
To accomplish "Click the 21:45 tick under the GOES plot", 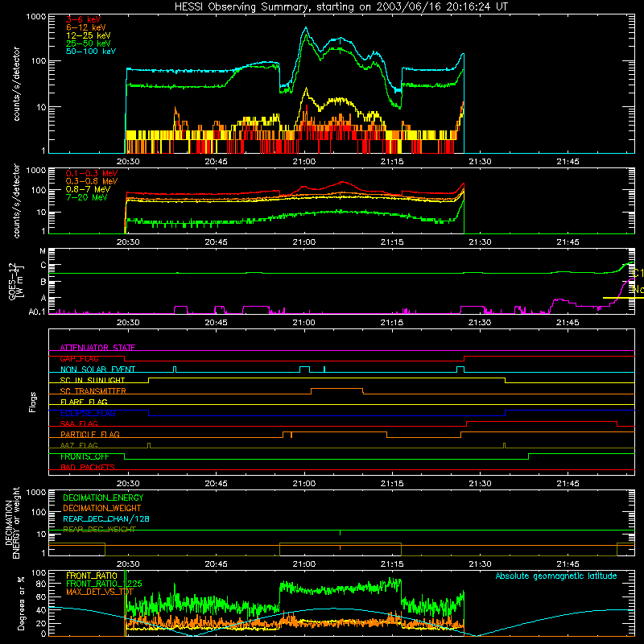I will point(568,323).
